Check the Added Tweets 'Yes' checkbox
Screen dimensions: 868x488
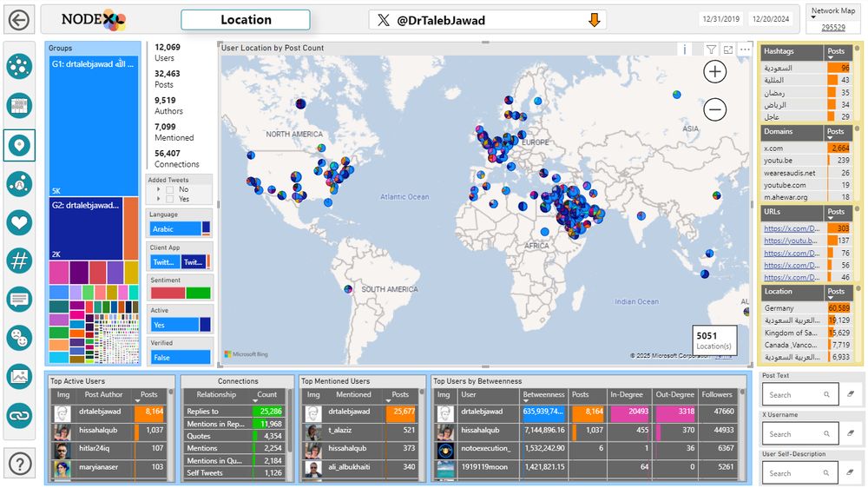[x=170, y=199]
